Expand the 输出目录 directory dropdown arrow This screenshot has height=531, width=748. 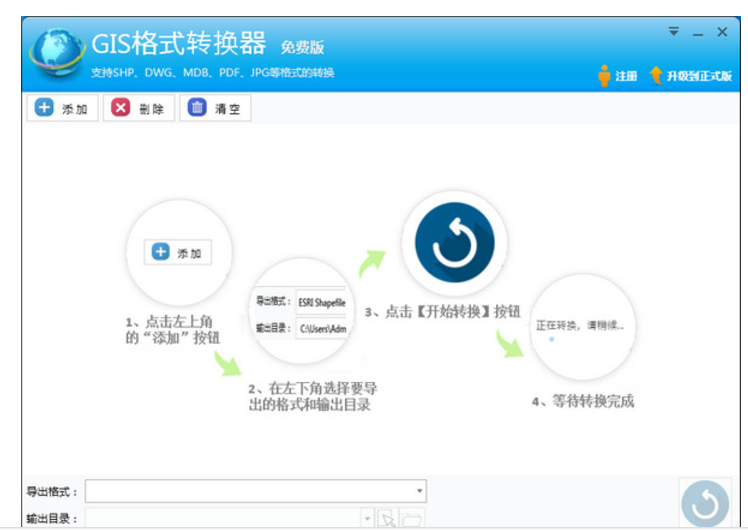click(366, 518)
